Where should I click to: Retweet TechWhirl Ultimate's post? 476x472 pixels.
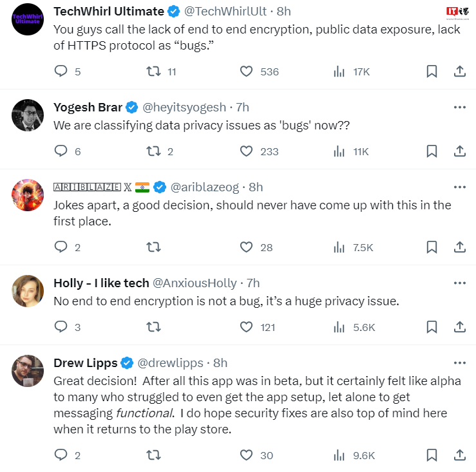(x=153, y=71)
